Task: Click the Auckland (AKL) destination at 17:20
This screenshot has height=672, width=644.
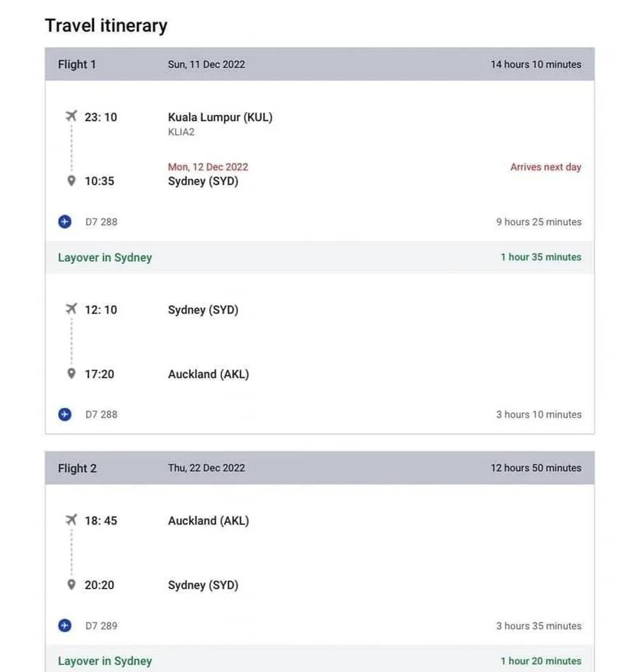Action: pos(208,374)
